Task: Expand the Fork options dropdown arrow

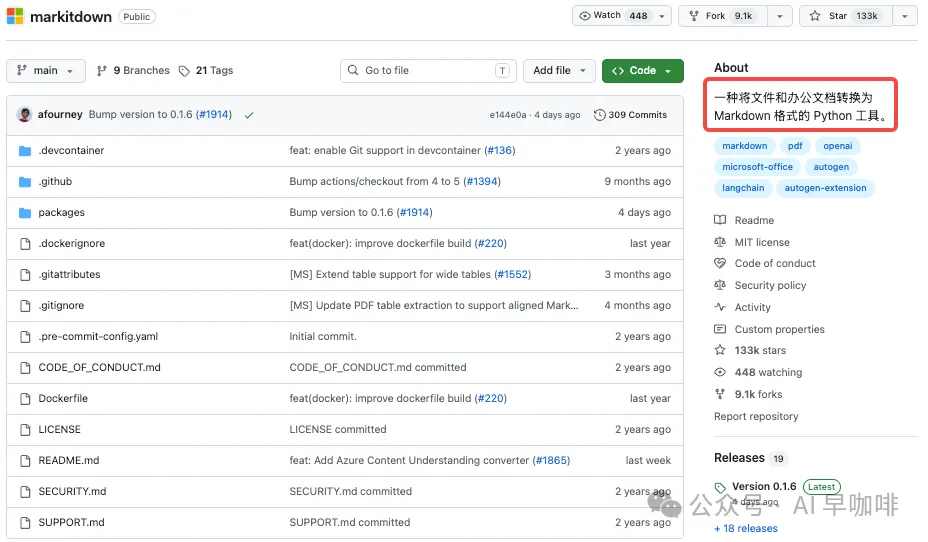Action: [x=779, y=16]
